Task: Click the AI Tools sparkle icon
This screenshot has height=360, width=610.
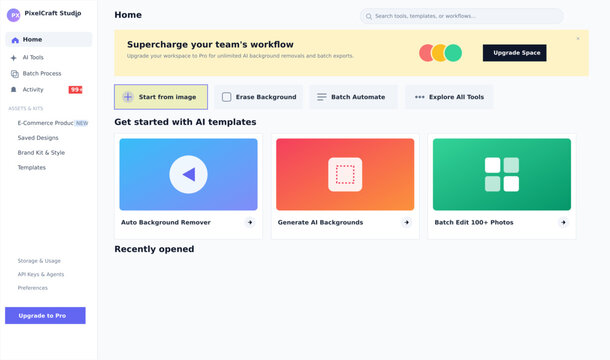Action: [x=14, y=58]
